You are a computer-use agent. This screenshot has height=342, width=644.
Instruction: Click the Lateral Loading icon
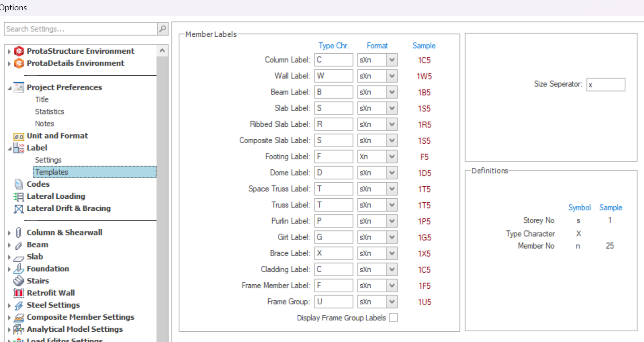click(18, 197)
